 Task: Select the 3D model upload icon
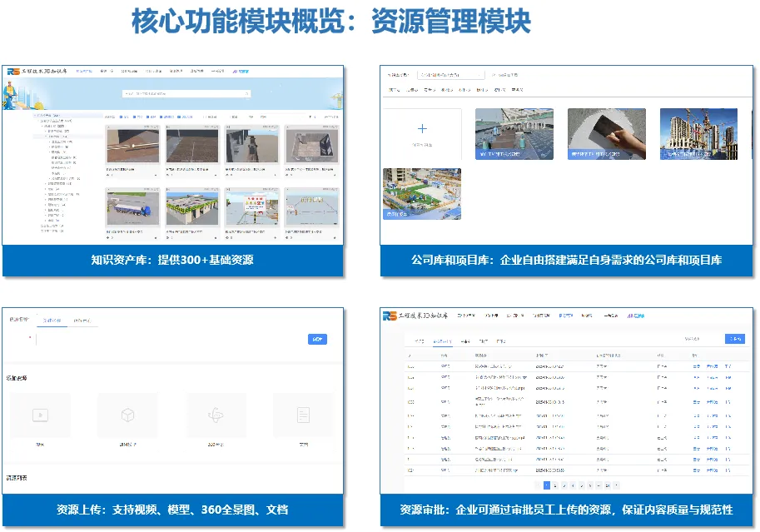(127, 415)
